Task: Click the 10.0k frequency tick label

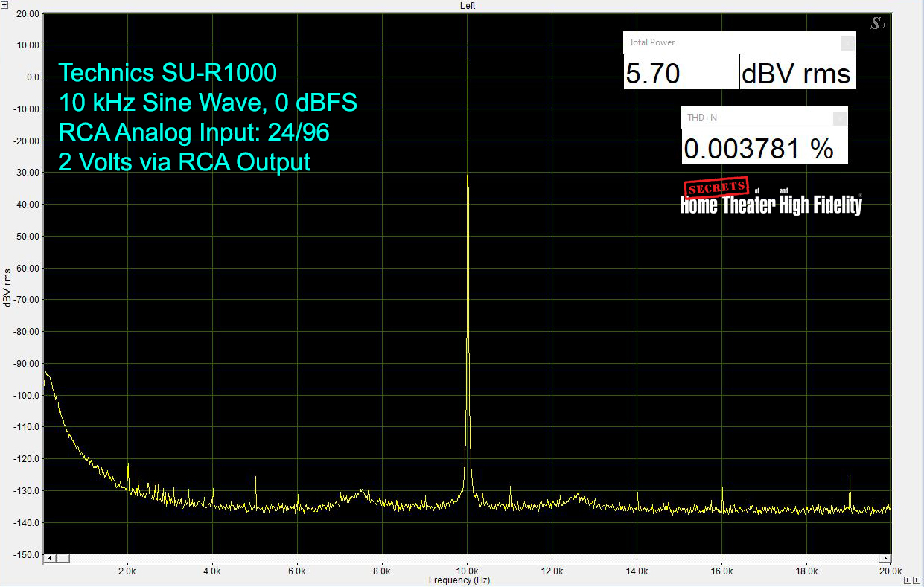Action: point(467,571)
